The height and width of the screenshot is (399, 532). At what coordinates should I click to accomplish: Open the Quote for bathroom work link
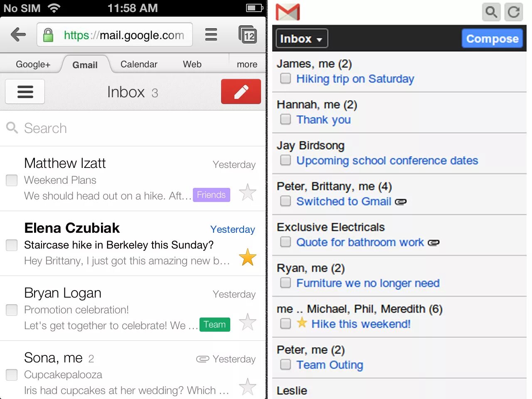click(360, 242)
